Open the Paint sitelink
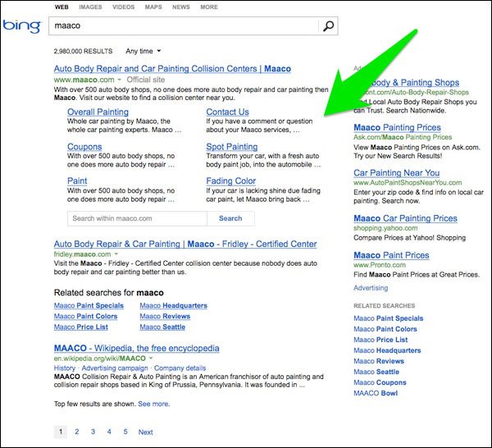 tap(77, 181)
